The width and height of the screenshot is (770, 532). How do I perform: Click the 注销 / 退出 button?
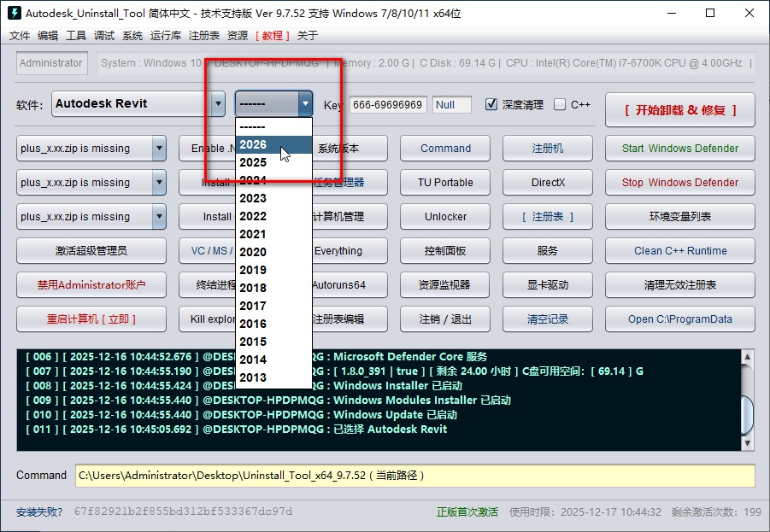point(445,319)
